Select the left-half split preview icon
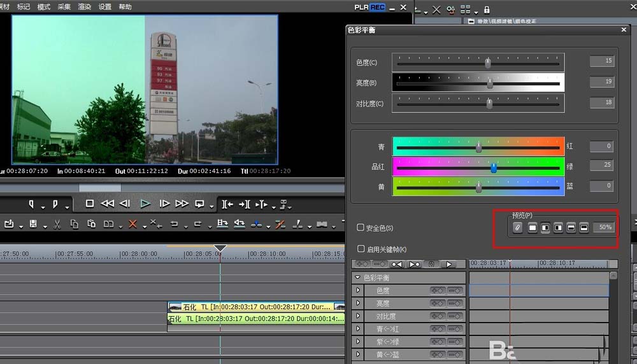This screenshot has width=637, height=364. (x=545, y=227)
